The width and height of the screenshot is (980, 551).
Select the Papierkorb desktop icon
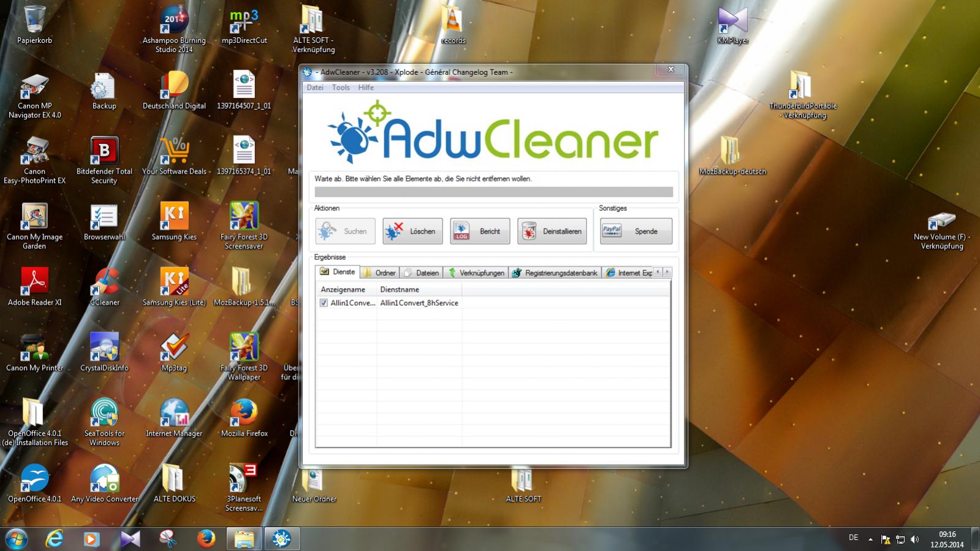pos(34,25)
